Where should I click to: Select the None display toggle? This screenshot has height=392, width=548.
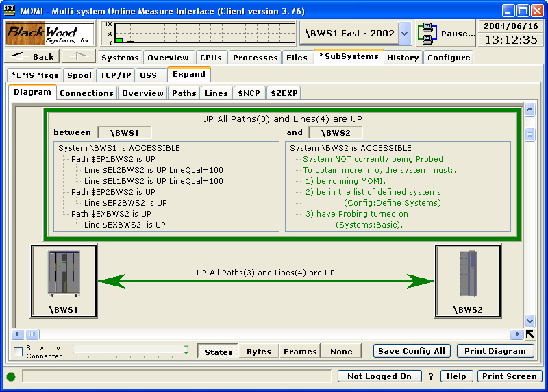[341, 352]
